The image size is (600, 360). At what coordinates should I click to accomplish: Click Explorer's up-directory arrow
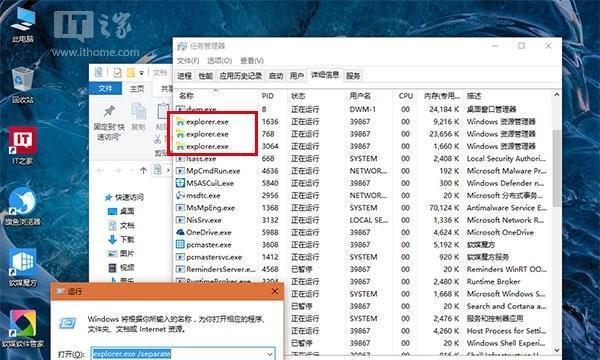(x=143, y=170)
